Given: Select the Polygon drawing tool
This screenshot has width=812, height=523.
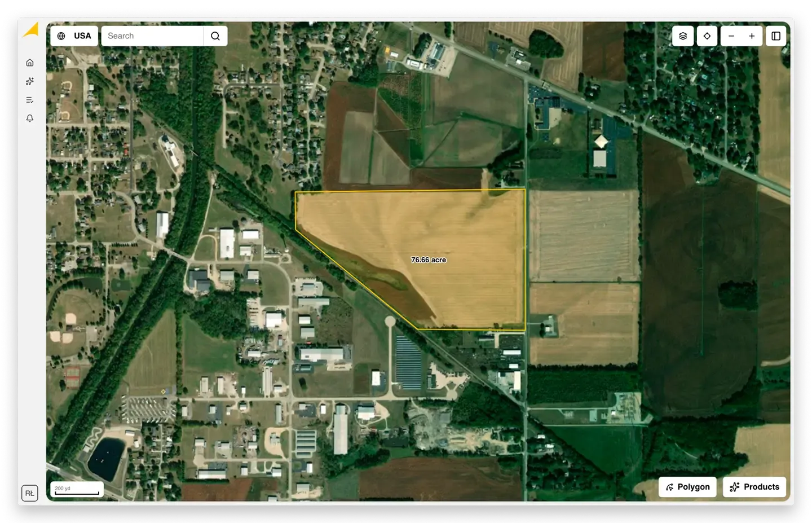Looking at the screenshot, I should click(x=687, y=487).
